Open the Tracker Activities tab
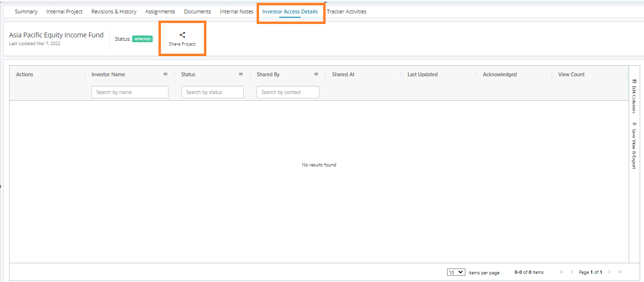644x282 pixels. [x=347, y=12]
